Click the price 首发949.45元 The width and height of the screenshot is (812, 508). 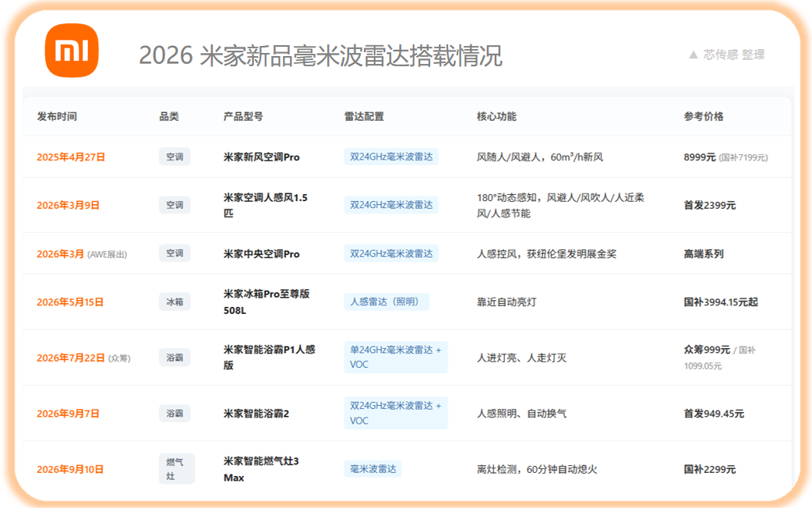point(714,413)
